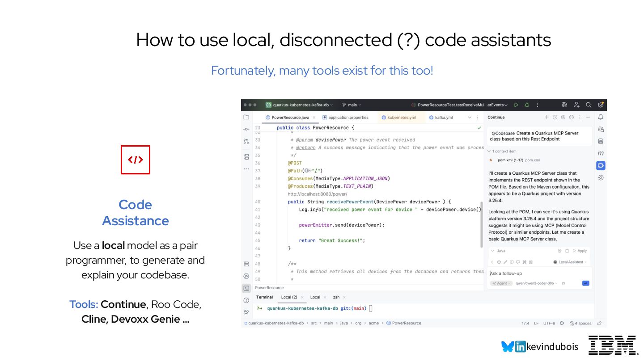Show hidden editor tabs chevron

pos(470,118)
